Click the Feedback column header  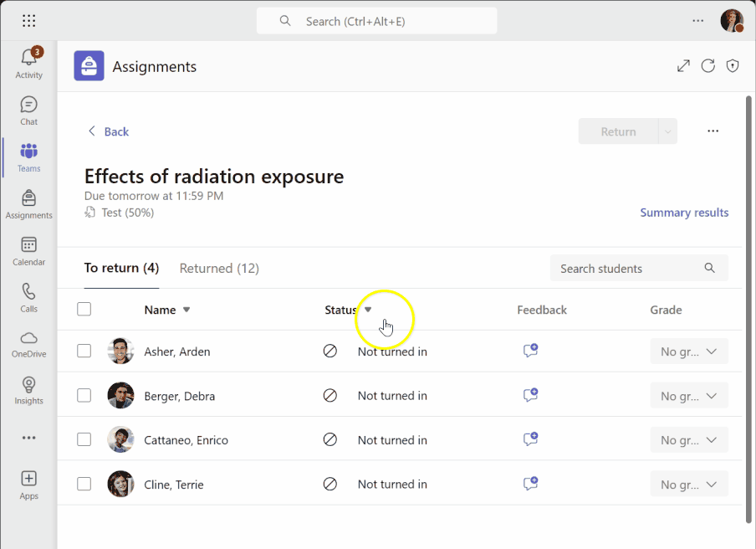(x=542, y=310)
